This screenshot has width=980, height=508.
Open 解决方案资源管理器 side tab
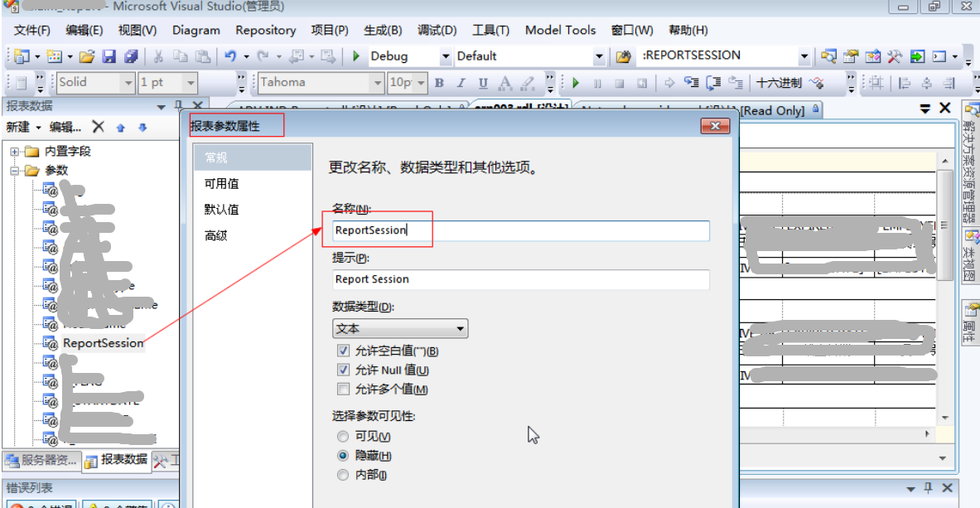point(970,162)
